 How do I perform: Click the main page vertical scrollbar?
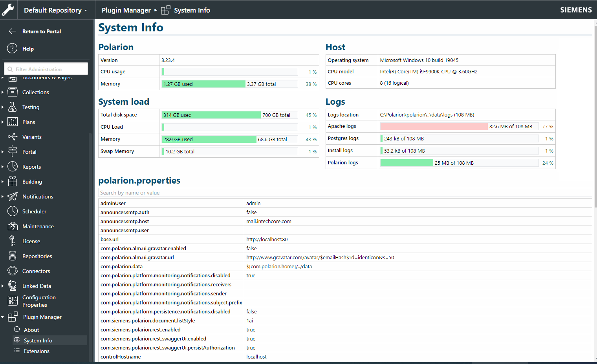click(595, 118)
